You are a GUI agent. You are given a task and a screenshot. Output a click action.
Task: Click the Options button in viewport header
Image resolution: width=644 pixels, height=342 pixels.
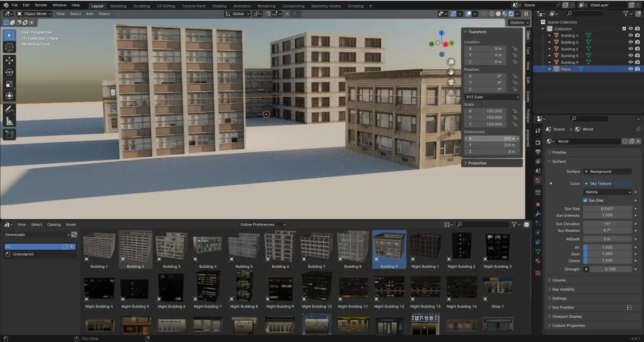[x=518, y=23]
